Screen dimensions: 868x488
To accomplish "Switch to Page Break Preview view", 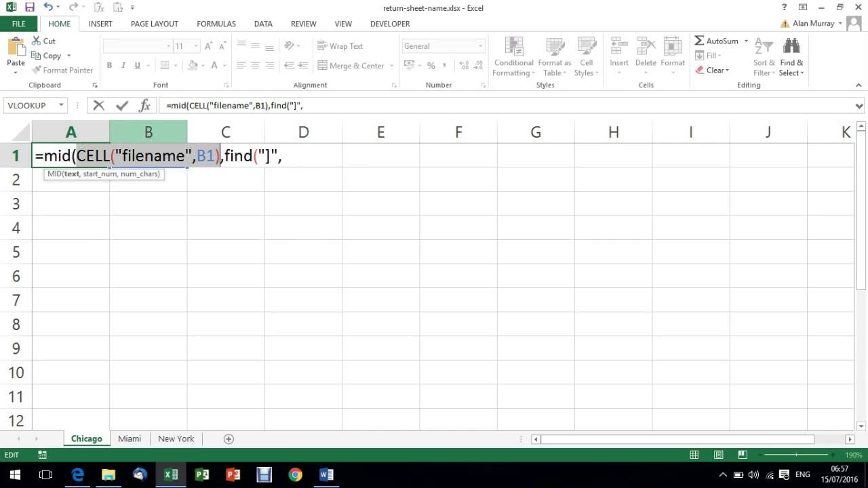I will 743,455.
